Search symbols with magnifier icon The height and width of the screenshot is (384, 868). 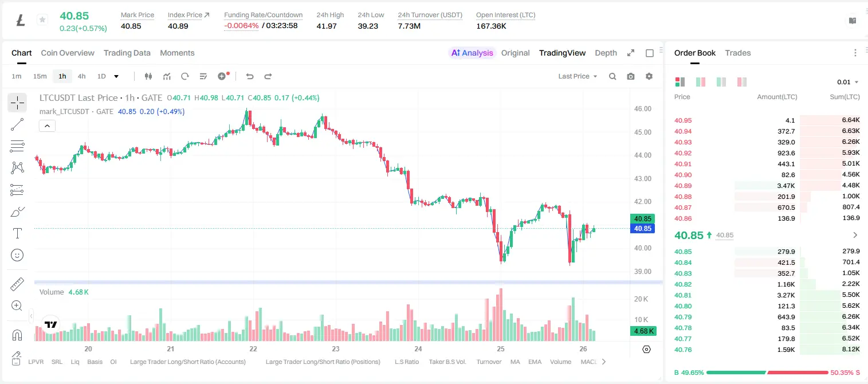pyautogui.click(x=612, y=76)
